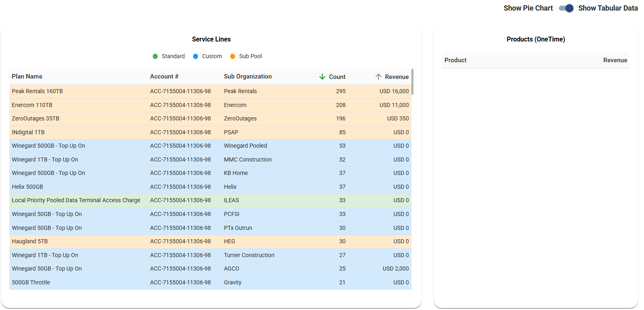Viewport: 644px width, 310px height.
Task: Click the green Standard legend dot
Action: pyautogui.click(x=155, y=56)
